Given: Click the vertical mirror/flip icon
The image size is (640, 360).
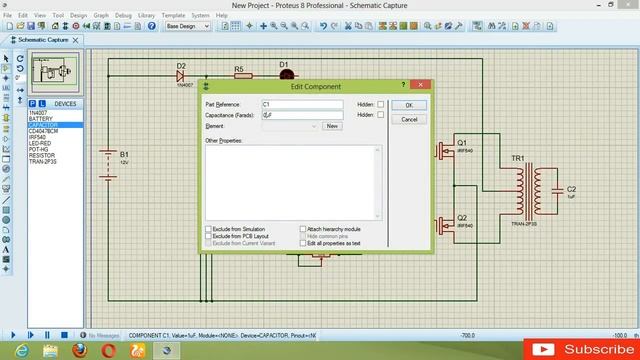Looking at the screenshot, I should click(20, 100).
